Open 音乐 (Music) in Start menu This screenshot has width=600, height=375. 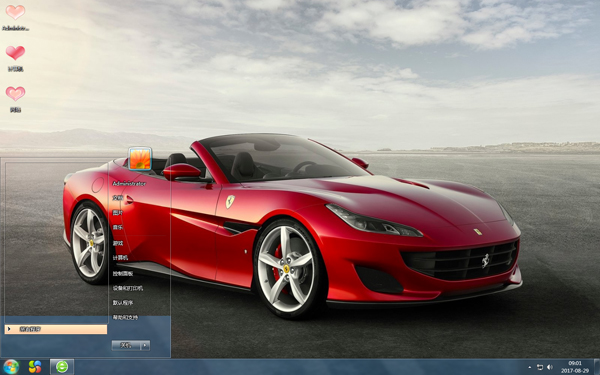[117, 228]
